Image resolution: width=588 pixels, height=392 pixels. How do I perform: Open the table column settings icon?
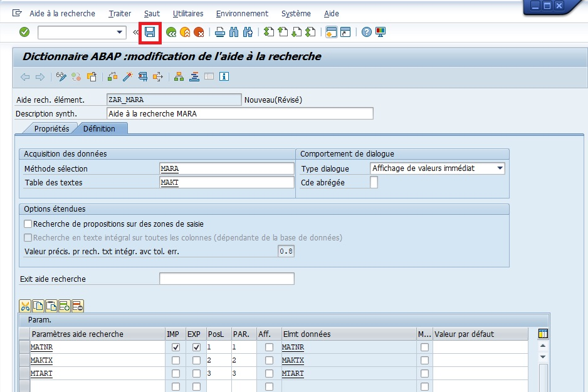click(543, 334)
